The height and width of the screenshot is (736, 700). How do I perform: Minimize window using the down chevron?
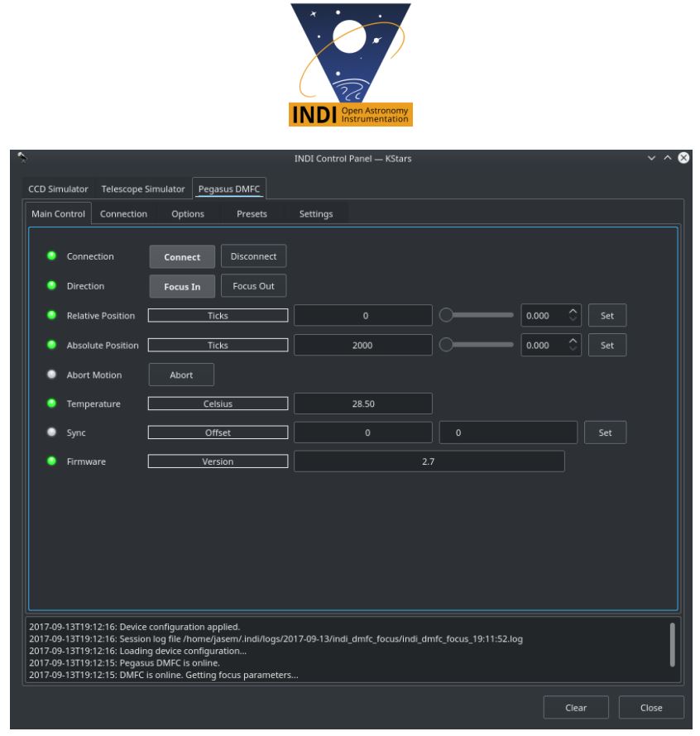click(x=651, y=158)
